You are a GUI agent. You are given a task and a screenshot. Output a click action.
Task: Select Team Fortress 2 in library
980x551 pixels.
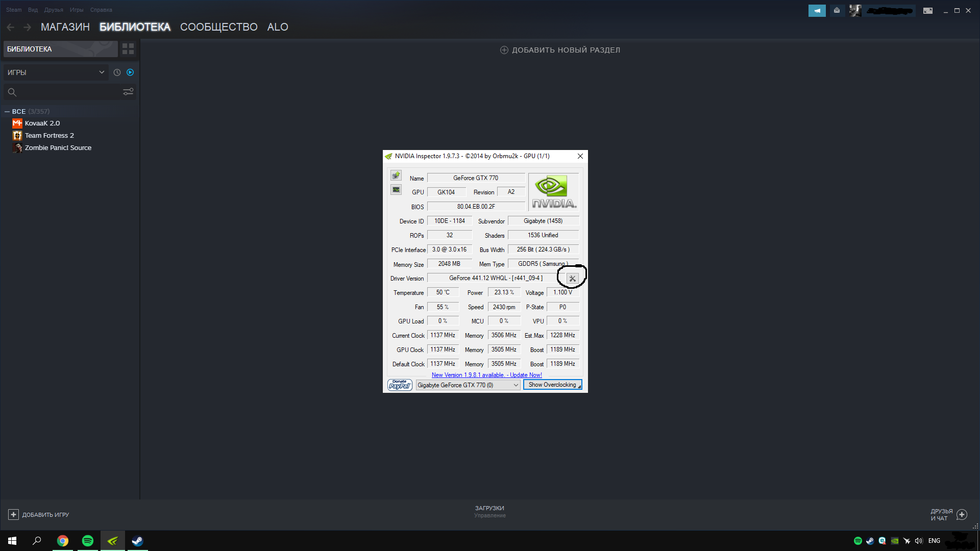pyautogui.click(x=50, y=136)
